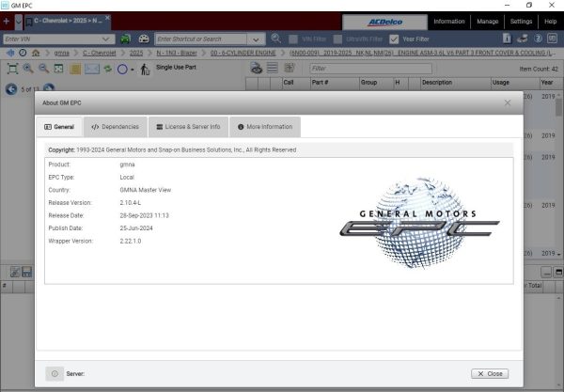Image resolution: width=564 pixels, height=392 pixels.
Task: Click the yellow notes icon
Action: pyautogui.click(x=75, y=69)
